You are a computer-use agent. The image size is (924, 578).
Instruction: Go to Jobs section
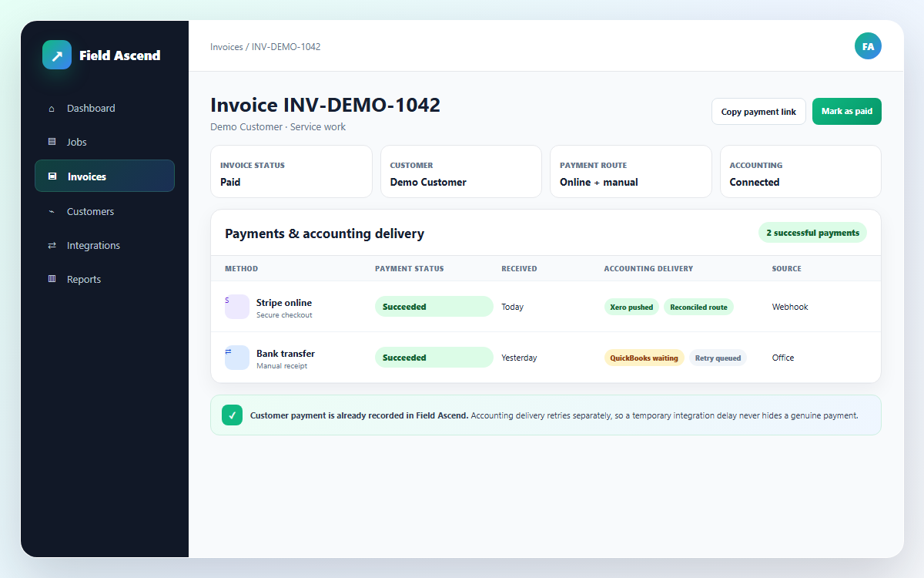105,142
